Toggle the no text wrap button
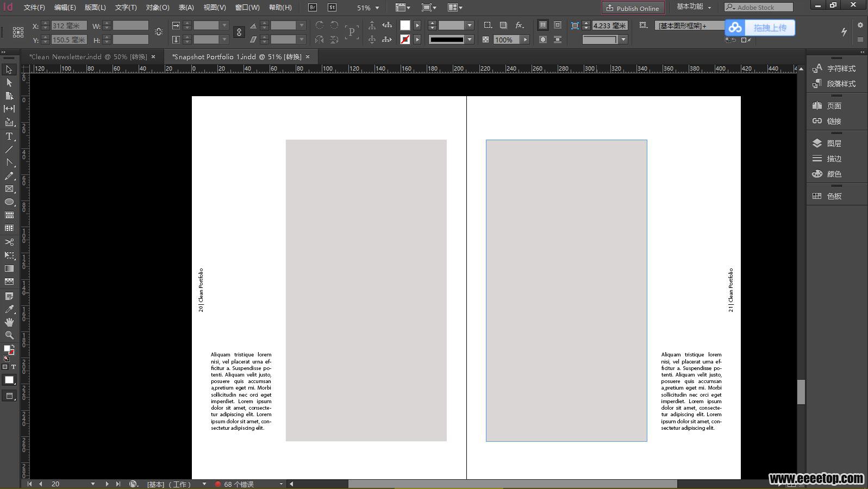This screenshot has width=868, height=489. [542, 26]
